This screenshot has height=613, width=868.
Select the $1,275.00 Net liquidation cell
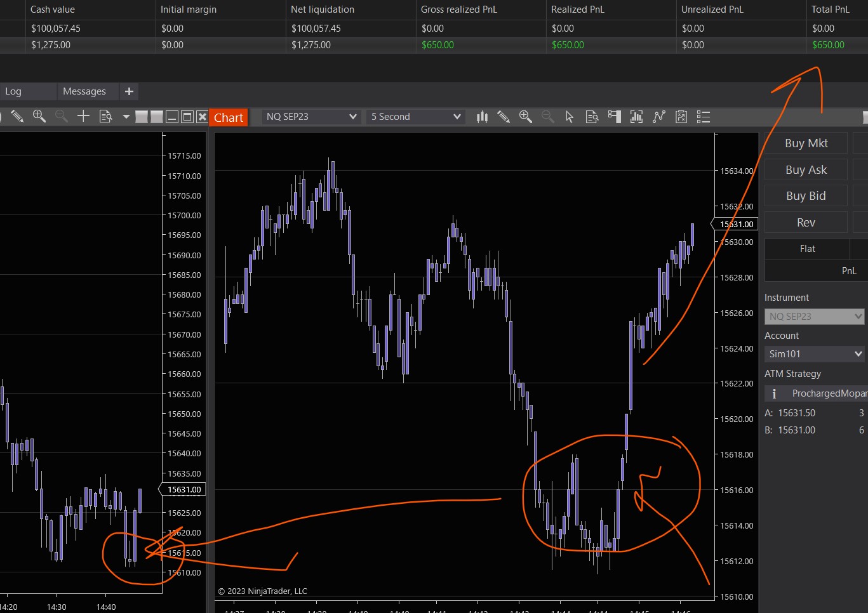pos(351,45)
